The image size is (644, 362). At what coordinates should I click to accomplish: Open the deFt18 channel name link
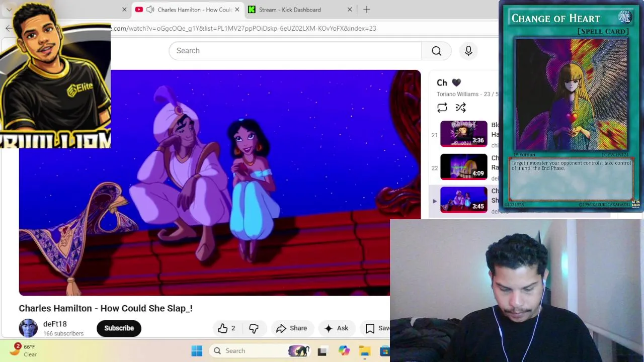[55, 324]
